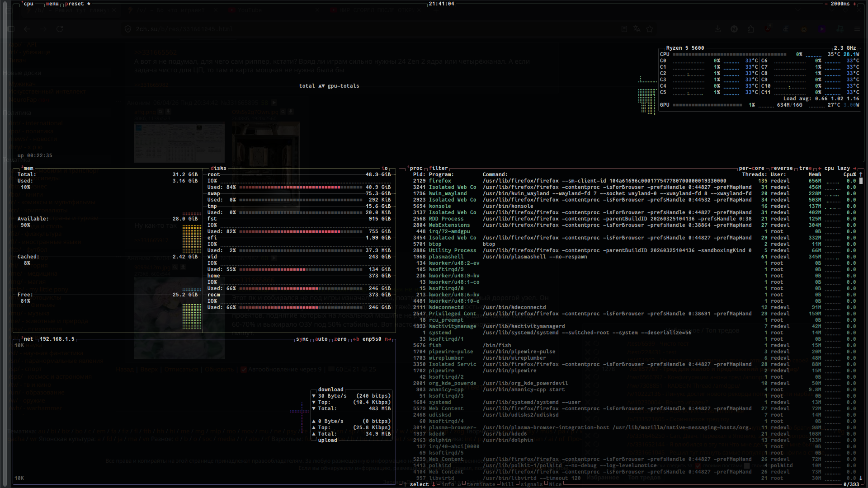Click the kill process option

coord(508,484)
